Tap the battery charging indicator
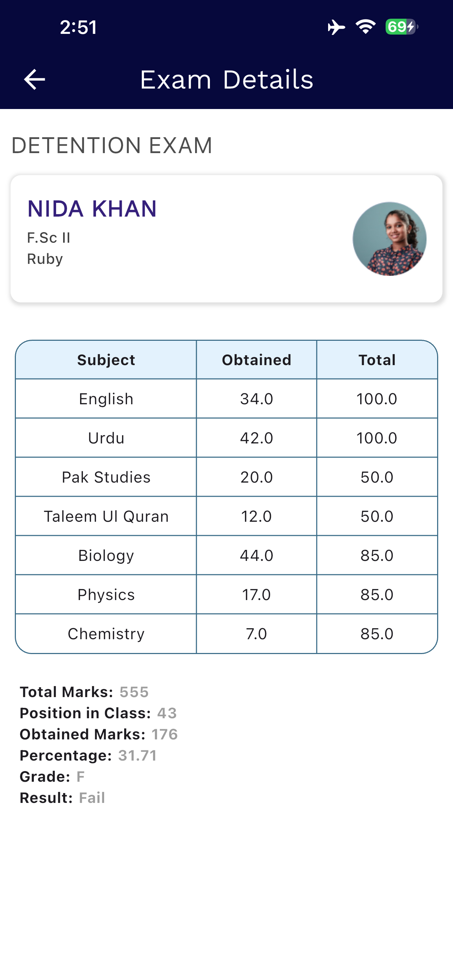 tap(401, 27)
